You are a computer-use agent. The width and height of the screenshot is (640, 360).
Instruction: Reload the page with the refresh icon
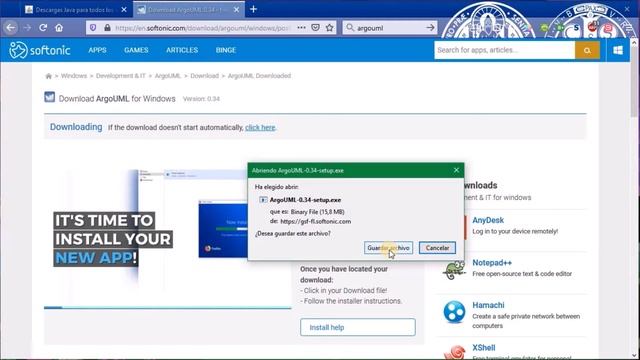[x=43, y=28]
